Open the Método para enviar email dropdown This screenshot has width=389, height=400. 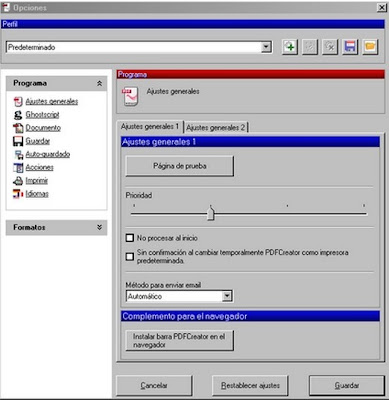tap(227, 296)
